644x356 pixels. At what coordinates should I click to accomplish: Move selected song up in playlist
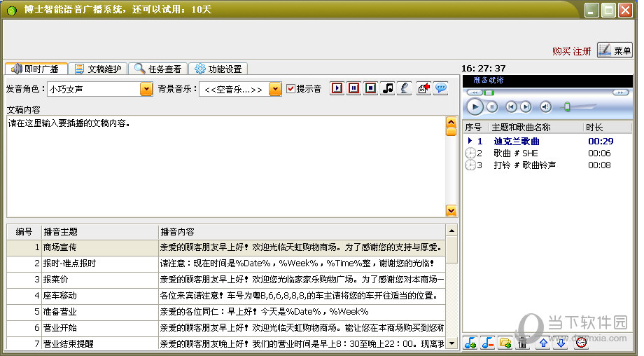(543, 342)
